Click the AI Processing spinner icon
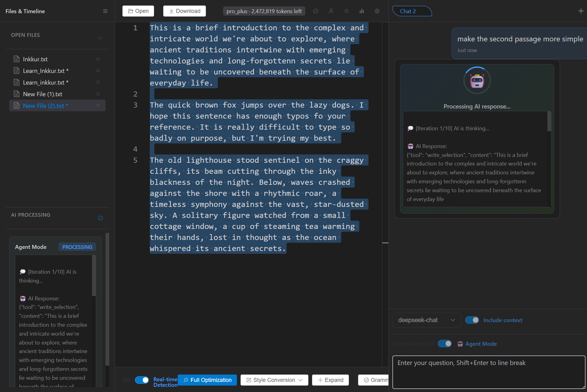This screenshot has height=392, width=587. click(x=100, y=218)
